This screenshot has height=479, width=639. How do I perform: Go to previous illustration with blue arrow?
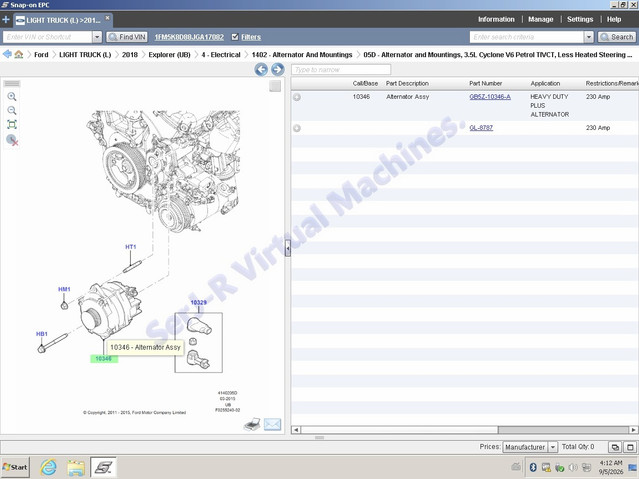261,70
